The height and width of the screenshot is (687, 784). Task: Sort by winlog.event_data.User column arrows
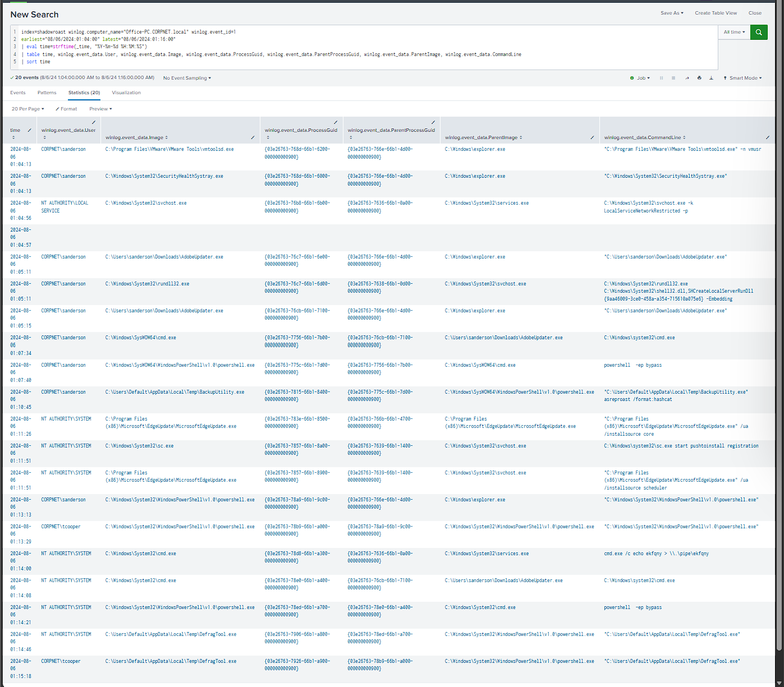coord(44,137)
